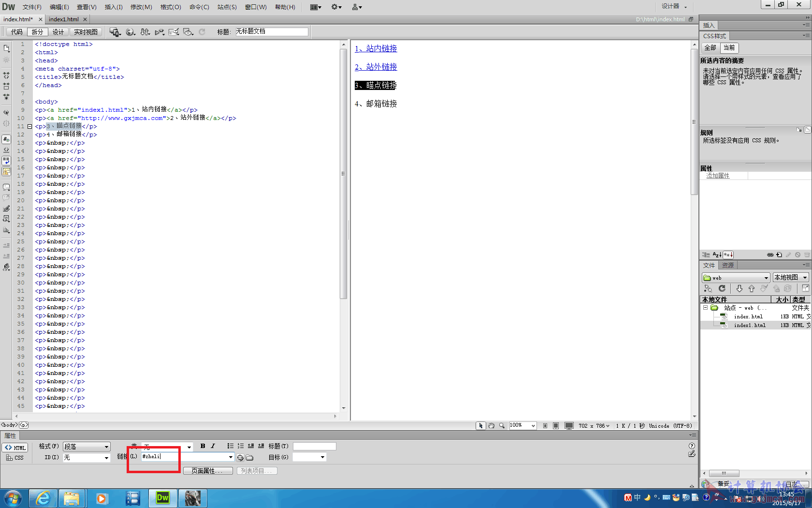812x508 pixels.
Task: Toggle show only set properties icon
Action: 728,254
